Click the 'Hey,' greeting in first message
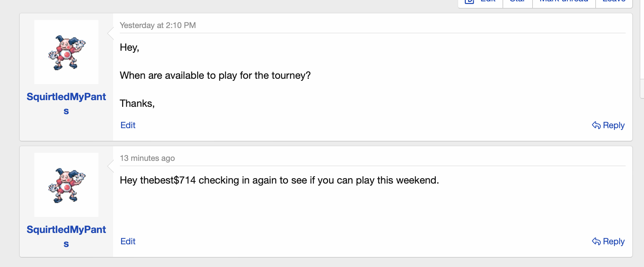This screenshot has height=267, width=644. pyautogui.click(x=129, y=47)
